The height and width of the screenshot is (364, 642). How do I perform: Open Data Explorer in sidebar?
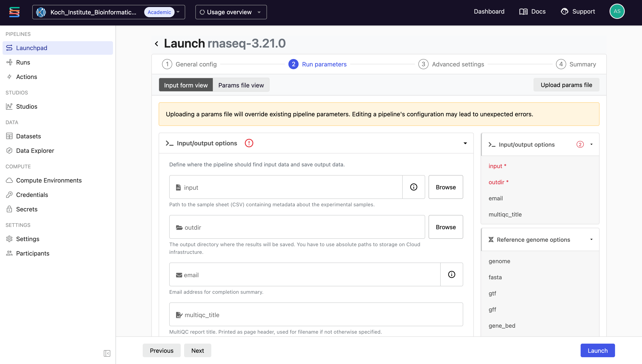click(35, 150)
